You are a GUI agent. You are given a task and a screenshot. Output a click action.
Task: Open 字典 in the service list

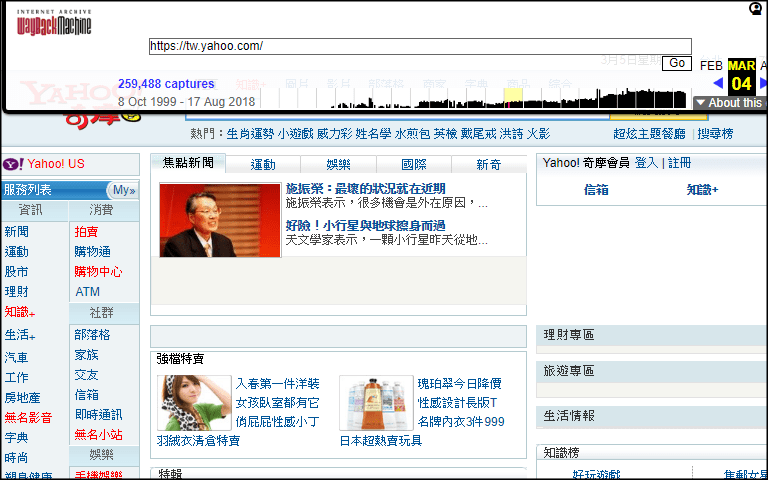(17, 438)
